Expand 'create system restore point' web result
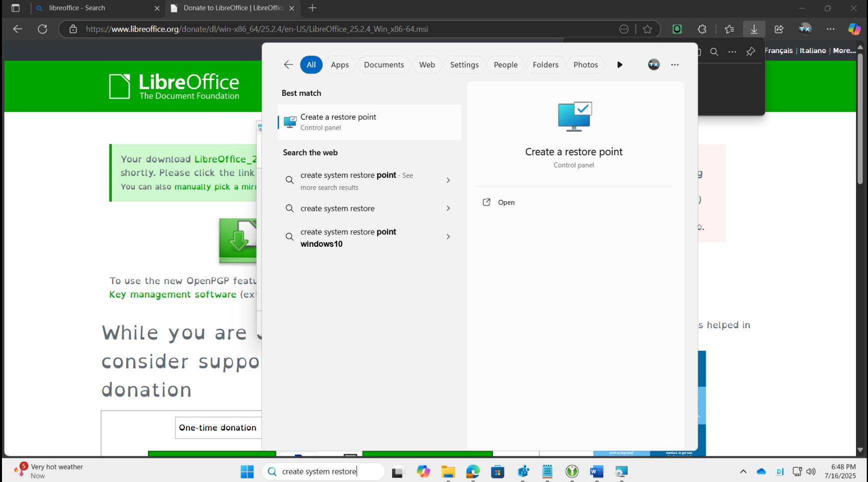 (x=448, y=180)
